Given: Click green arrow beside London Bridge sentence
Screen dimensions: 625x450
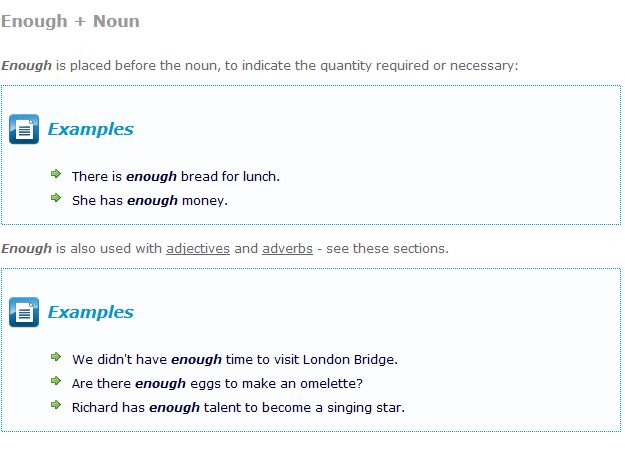Looking at the screenshot, I should (56, 357).
